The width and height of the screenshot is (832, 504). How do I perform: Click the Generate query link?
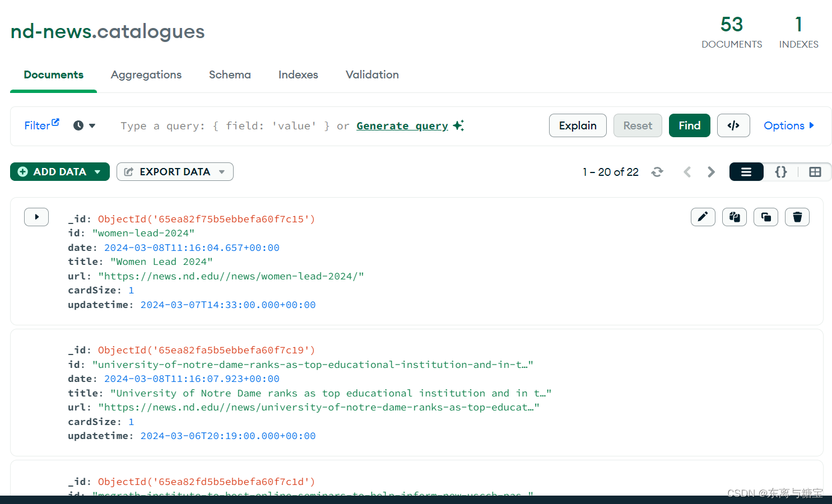click(x=402, y=126)
